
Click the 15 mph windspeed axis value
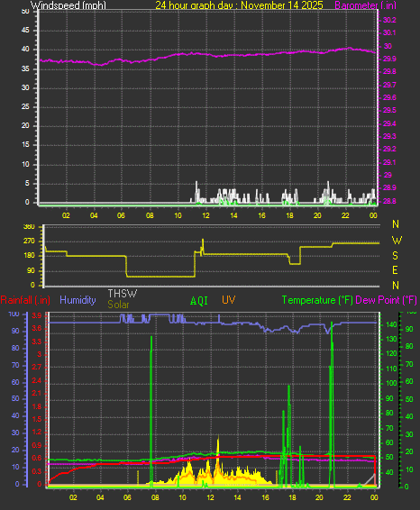(x=25, y=145)
